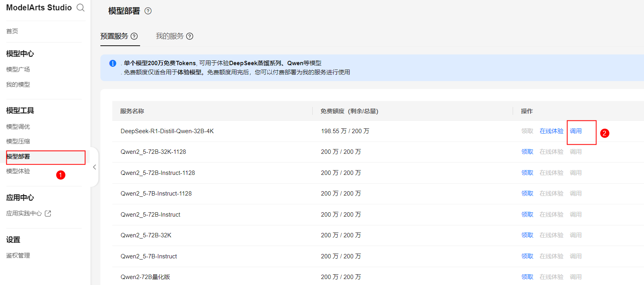Click 在线体验 for Qwen2_5-72B-Instruct-1128
Image resolution: width=644 pixels, height=285 pixels.
(x=552, y=173)
